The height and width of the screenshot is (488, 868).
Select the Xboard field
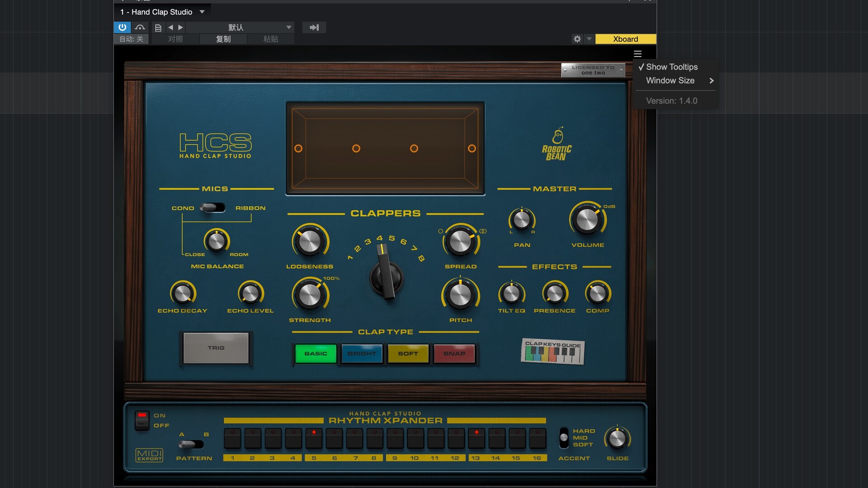click(626, 39)
